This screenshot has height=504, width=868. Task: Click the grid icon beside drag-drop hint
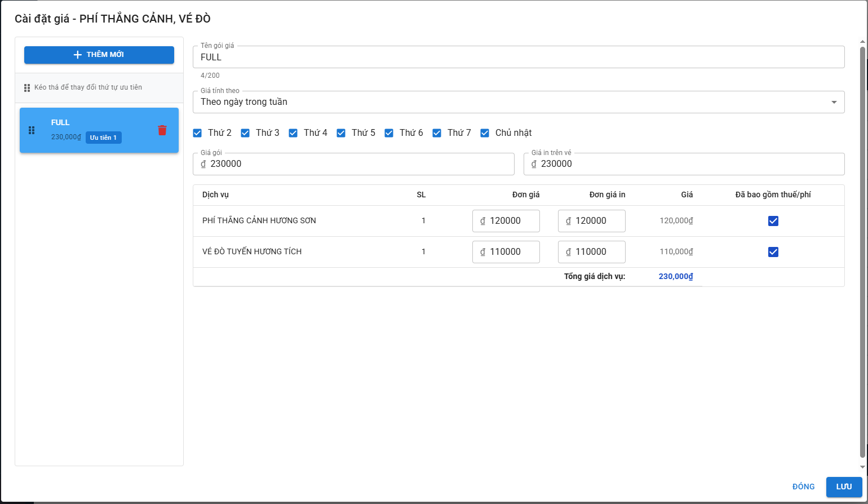click(27, 88)
